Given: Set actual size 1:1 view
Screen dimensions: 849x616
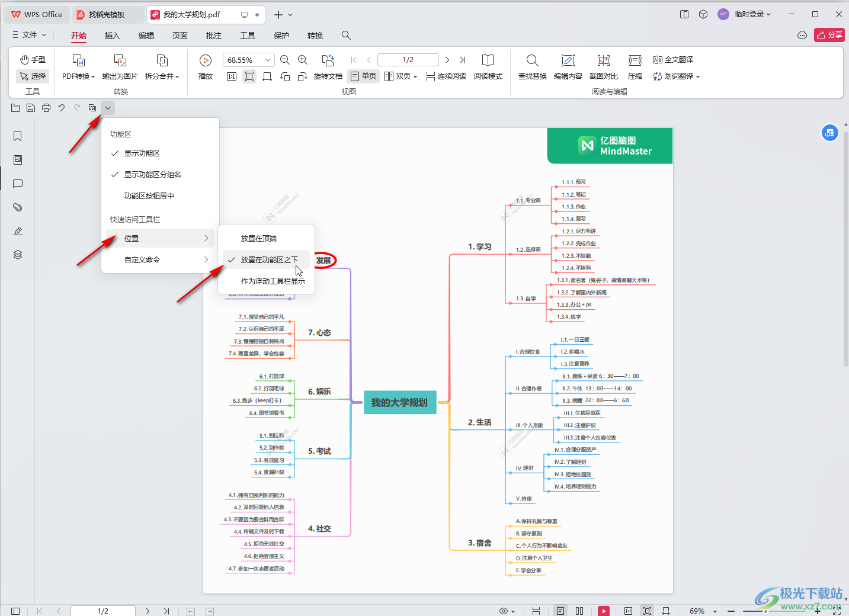Looking at the screenshot, I should (232, 76).
